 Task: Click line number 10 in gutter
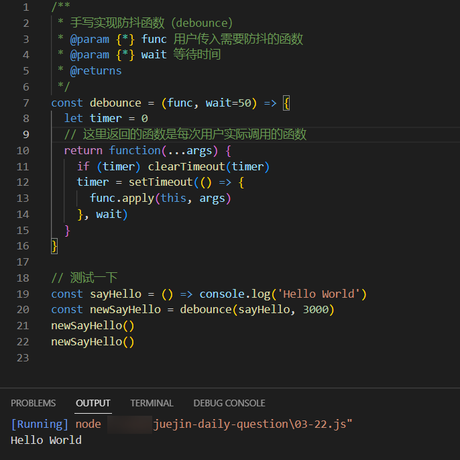23,151
